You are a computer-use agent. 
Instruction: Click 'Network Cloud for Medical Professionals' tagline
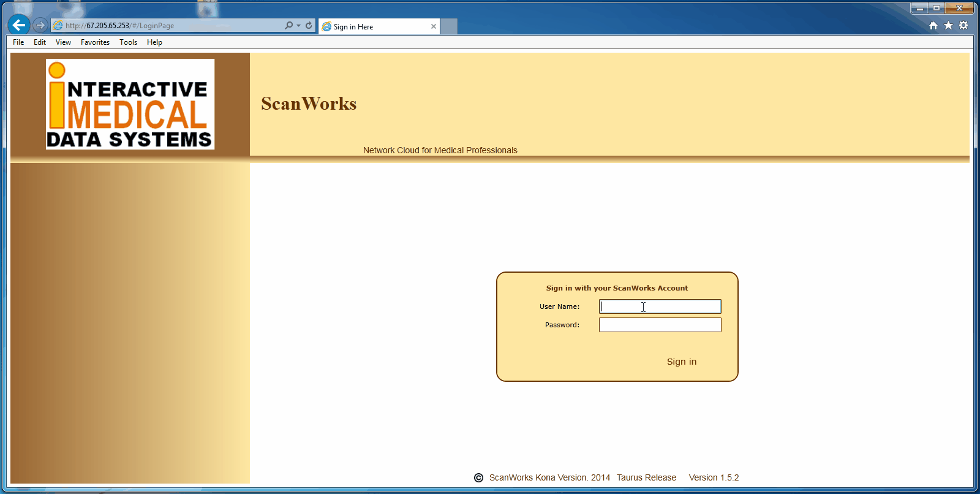pyautogui.click(x=440, y=150)
